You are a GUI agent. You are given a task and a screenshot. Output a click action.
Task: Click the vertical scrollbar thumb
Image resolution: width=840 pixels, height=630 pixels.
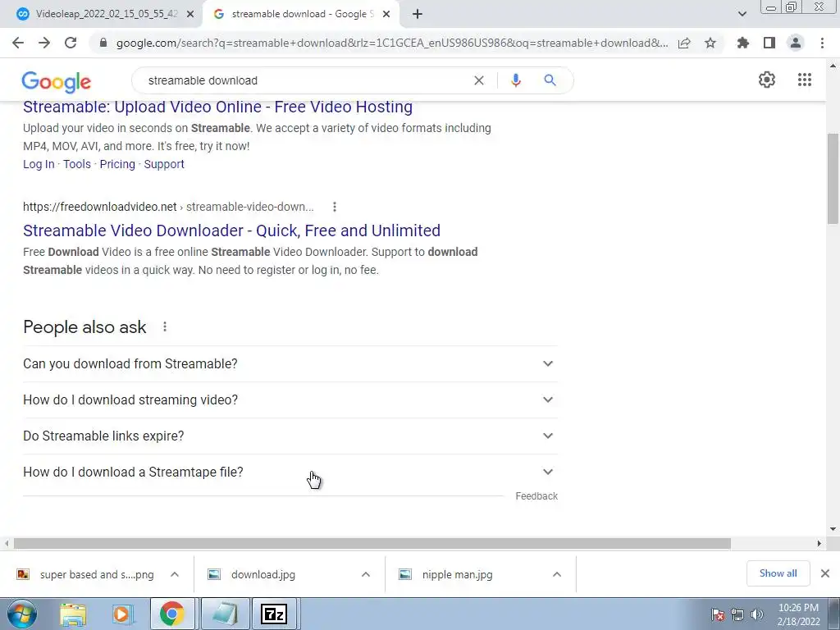coord(833,178)
